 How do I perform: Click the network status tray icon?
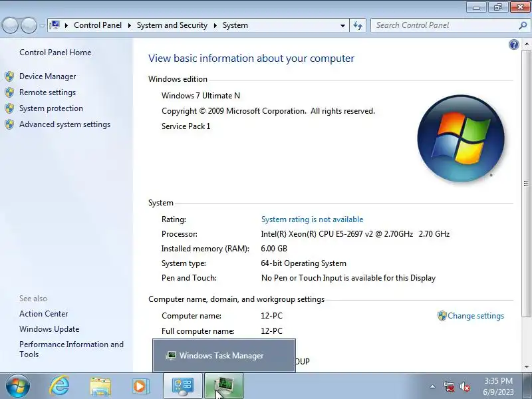449,386
